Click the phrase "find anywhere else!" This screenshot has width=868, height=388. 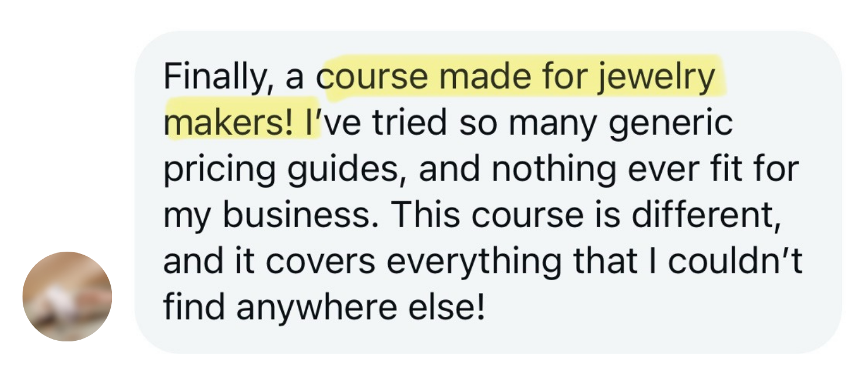coord(324,308)
